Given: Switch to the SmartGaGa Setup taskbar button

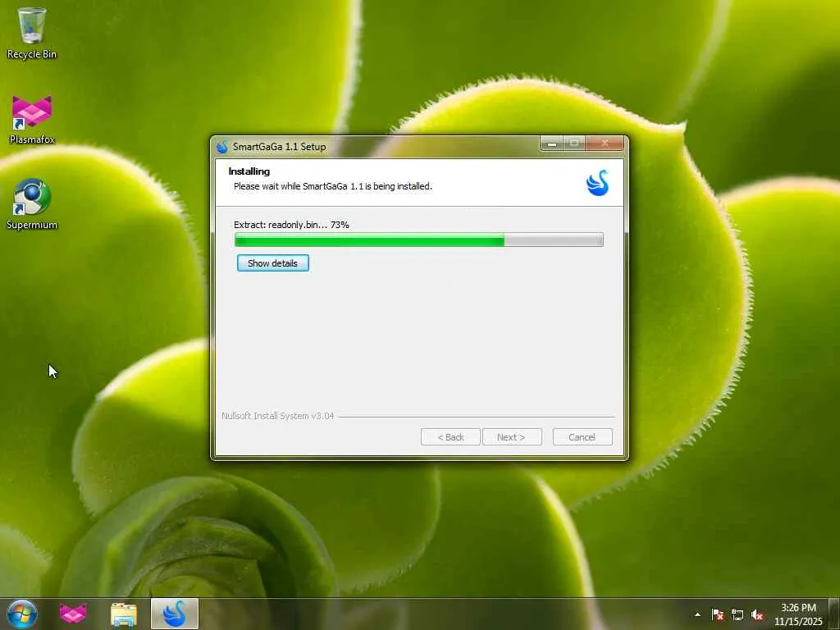Looking at the screenshot, I should click(x=175, y=614).
